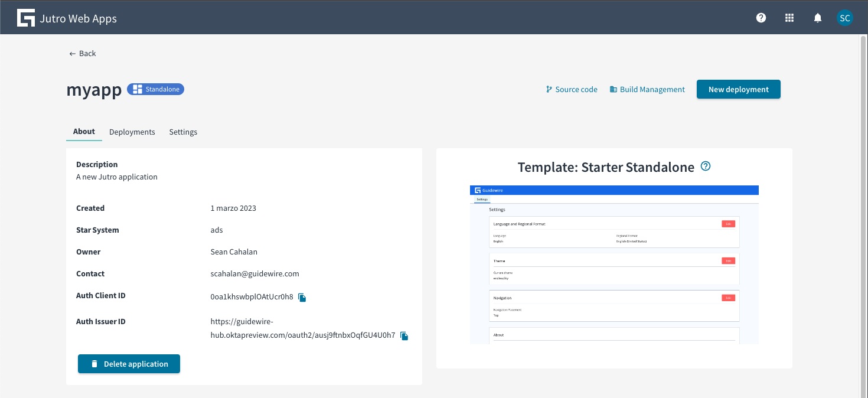
Task: Click the contact email scahalan@guidewire.com
Action: pos(254,274)
